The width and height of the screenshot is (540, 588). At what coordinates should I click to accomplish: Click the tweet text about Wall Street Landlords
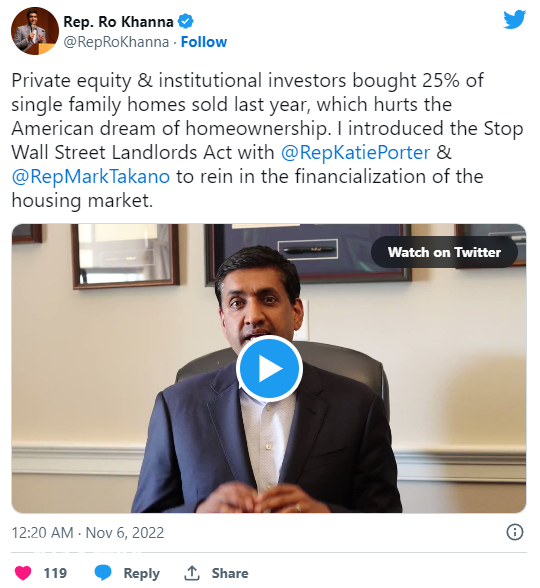coord(267,140)
